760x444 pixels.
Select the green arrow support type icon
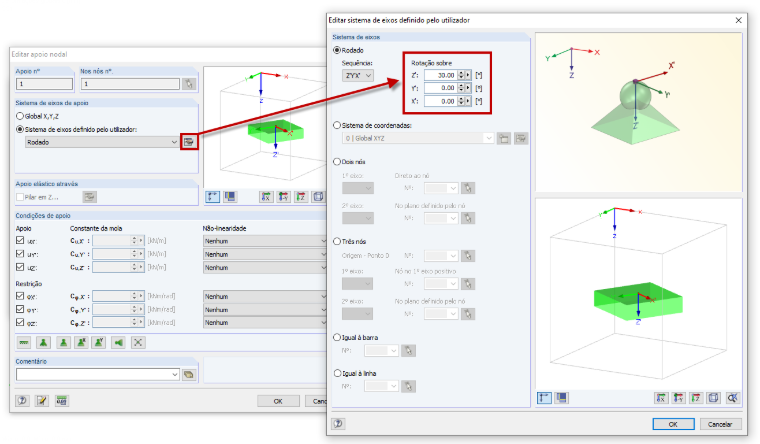coord(119,343)
